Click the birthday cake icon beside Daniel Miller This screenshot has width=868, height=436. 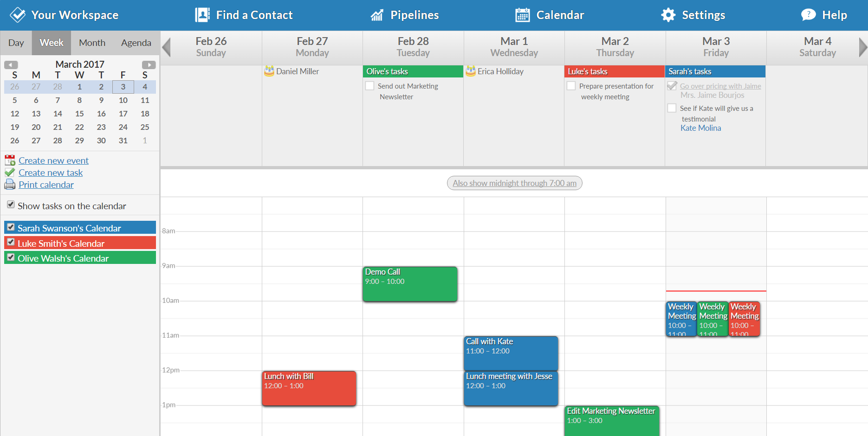[x=269, y=71]
